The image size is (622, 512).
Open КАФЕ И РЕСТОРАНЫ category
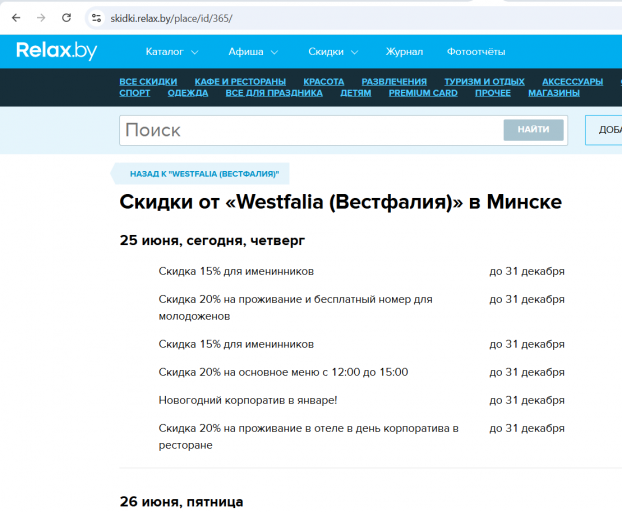pos(240,82)
